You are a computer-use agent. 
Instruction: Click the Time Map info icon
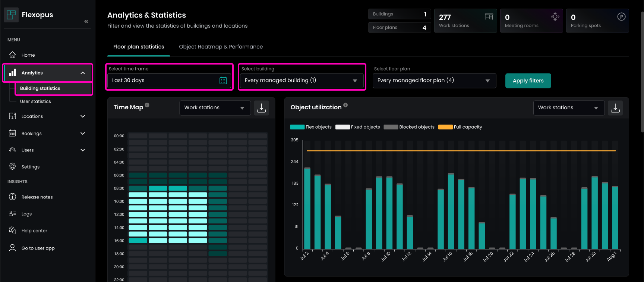tap(147, 105)
